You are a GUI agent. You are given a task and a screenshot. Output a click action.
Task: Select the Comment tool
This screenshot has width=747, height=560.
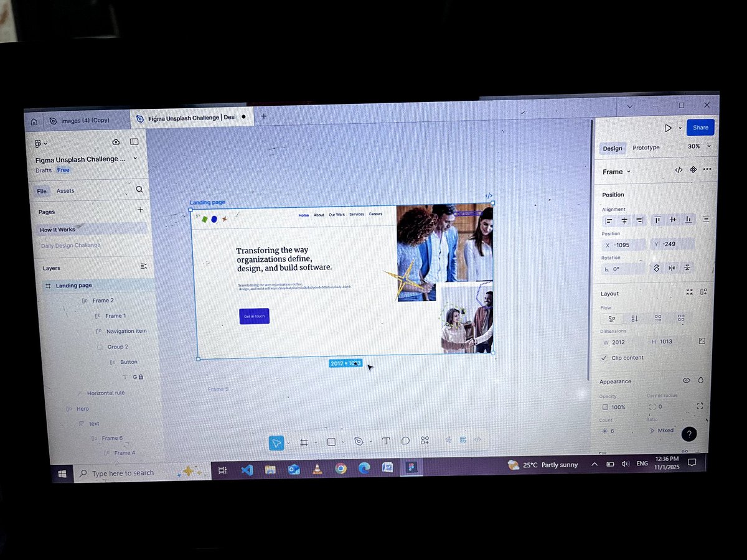(x=405, y=441)
